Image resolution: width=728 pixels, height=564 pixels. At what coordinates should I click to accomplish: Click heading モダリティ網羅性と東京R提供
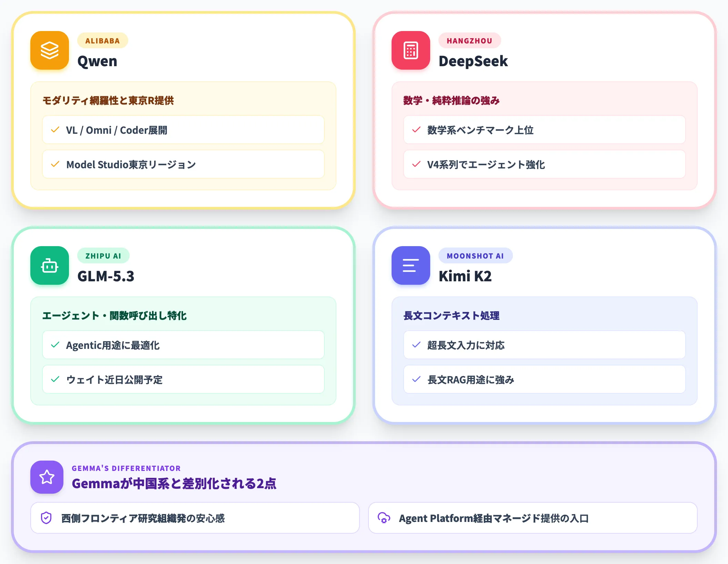point(108,101)
